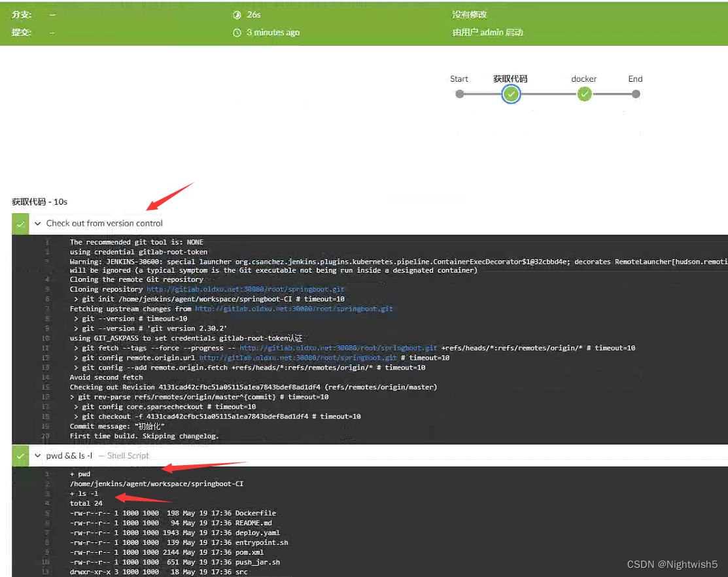The height and width of the screenshot is (577, 728).
Task: Click the git config core.sparsecheckout line
Action: [x=164, y=407]
